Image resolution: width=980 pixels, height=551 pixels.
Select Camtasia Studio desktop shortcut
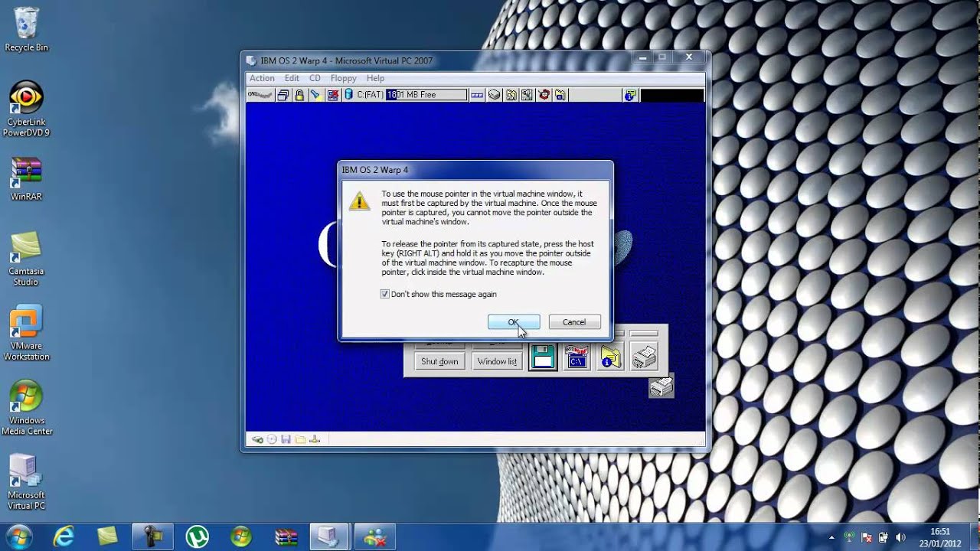click(26, 259)
